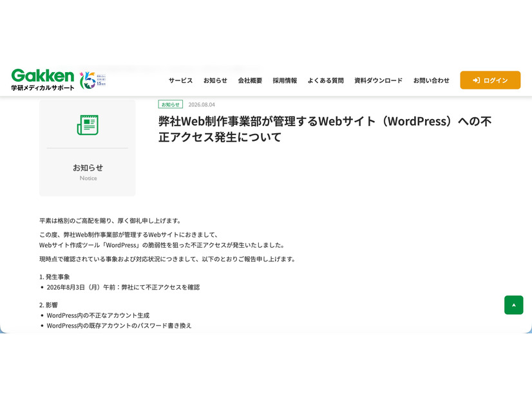The height and width of the screenshot is (399, 532).
Task: Click the bullet WordPress内の不正なアカウント生成
Action: pos(98,315)
